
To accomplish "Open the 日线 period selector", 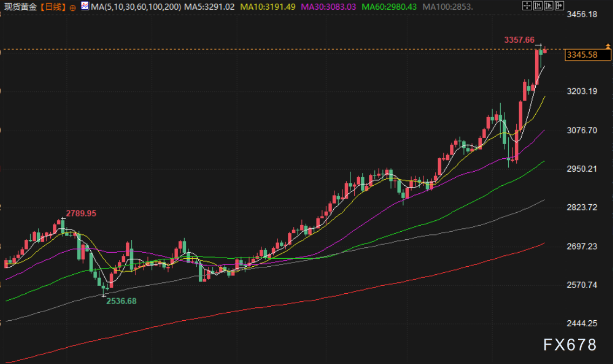I will point(53,7).
